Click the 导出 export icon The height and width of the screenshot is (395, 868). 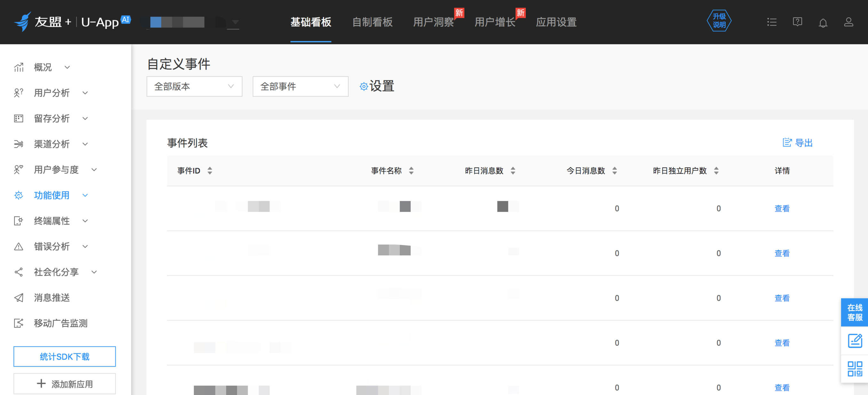(787, 142)
